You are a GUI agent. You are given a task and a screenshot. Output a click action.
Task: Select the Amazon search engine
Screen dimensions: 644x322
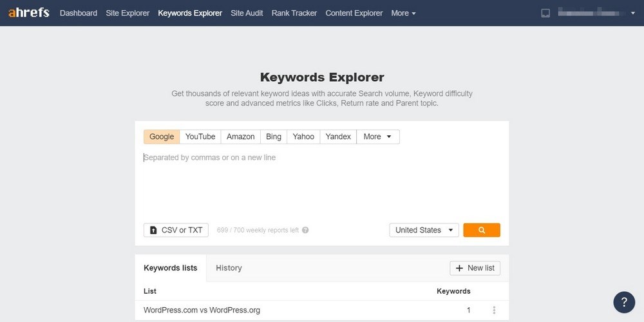tap(241, 137)
